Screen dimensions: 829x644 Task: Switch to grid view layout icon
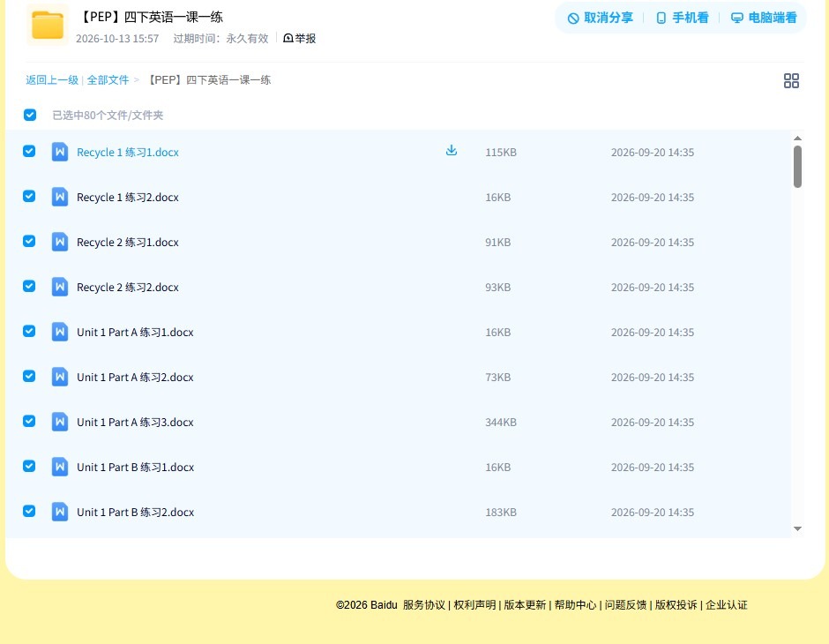(x=791, y=80)
